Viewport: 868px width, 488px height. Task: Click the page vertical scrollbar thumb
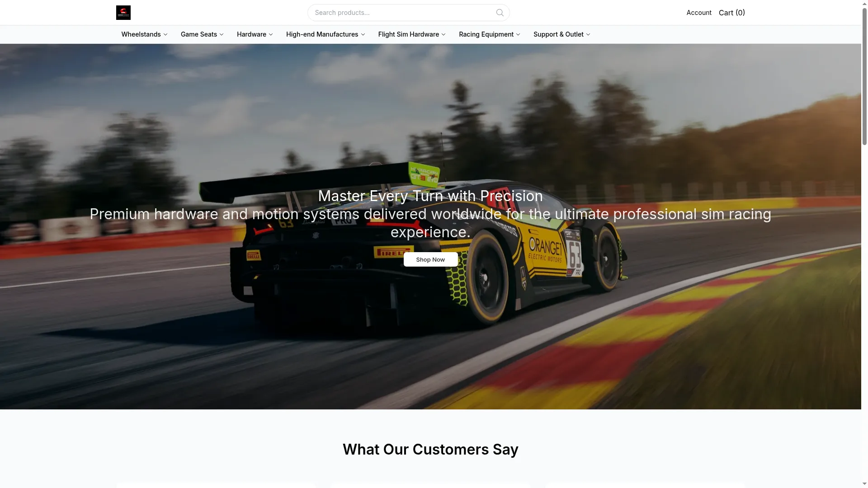click(x=864, y=77)
